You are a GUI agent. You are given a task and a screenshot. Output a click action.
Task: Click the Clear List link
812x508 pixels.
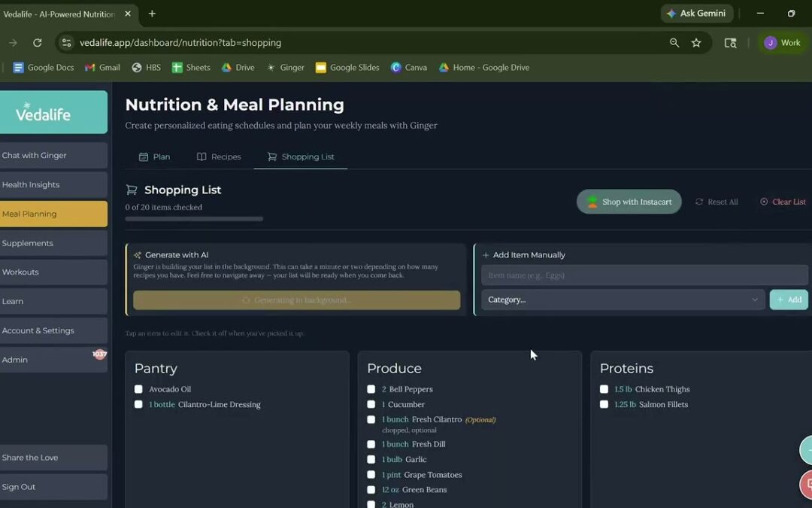tap(783, 202)
